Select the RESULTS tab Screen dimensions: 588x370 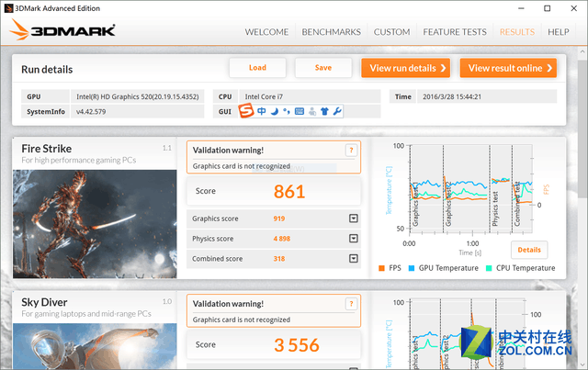[516, 32]
